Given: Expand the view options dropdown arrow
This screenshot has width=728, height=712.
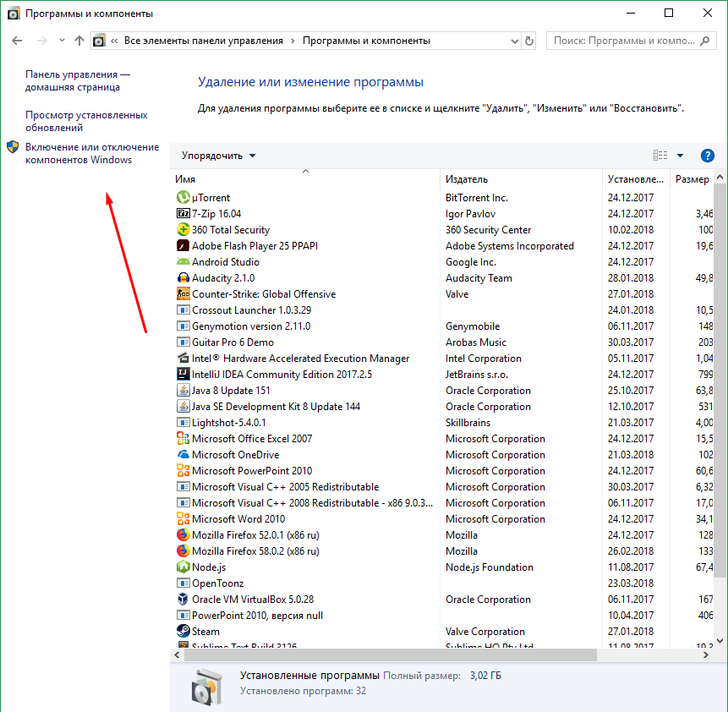Looking at the screenshot, I should [680, 156].
